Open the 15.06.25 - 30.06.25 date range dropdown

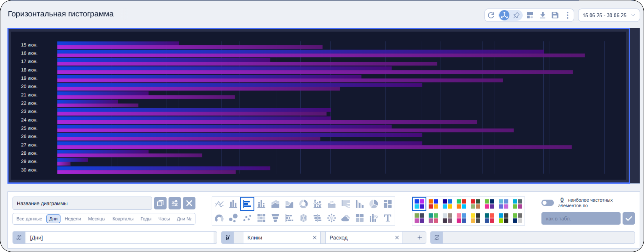point(608,15)
